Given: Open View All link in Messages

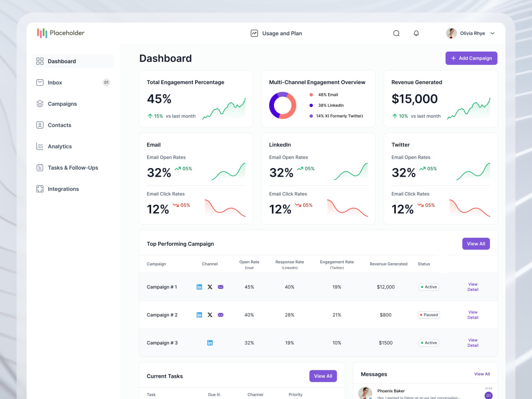Looking at the screenshot, I should pyautogui.click(x=482, y=374).
